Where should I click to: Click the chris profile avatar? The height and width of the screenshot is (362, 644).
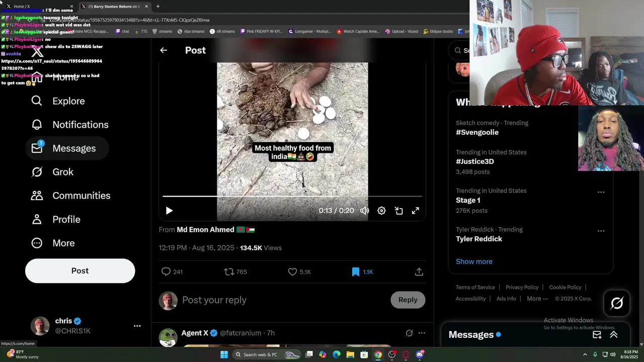click(x=40, y=326)
